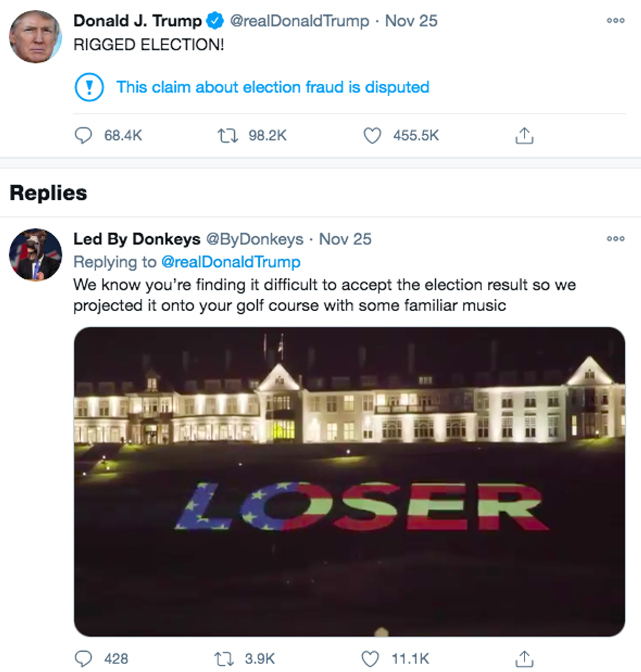Share the Led By Donkeys reply

click(525, 658)
